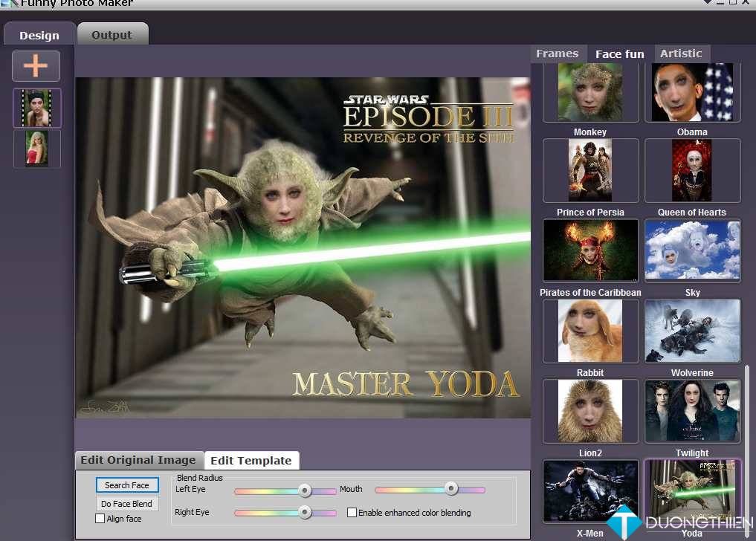
Task: Click the Search Face button
Action: (x=127, y=485)
